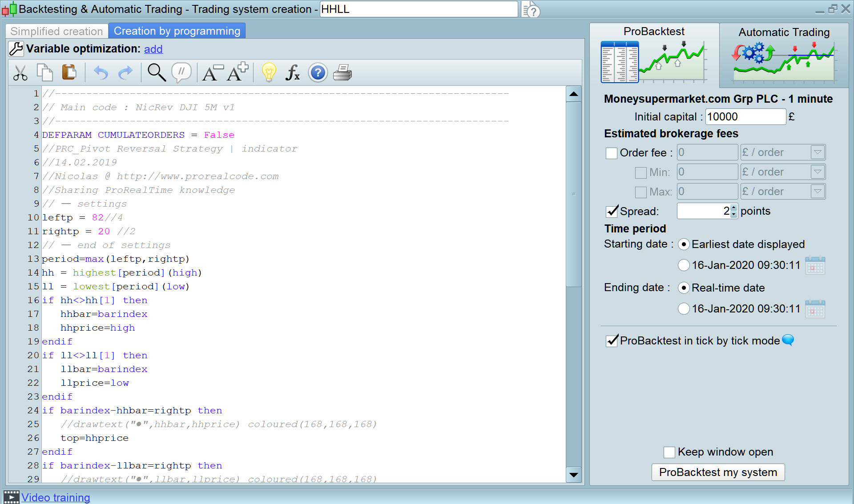This screenshot has height=504, width=854.
Task: Click the Undo arrow icon
Action: pos(101,72)
